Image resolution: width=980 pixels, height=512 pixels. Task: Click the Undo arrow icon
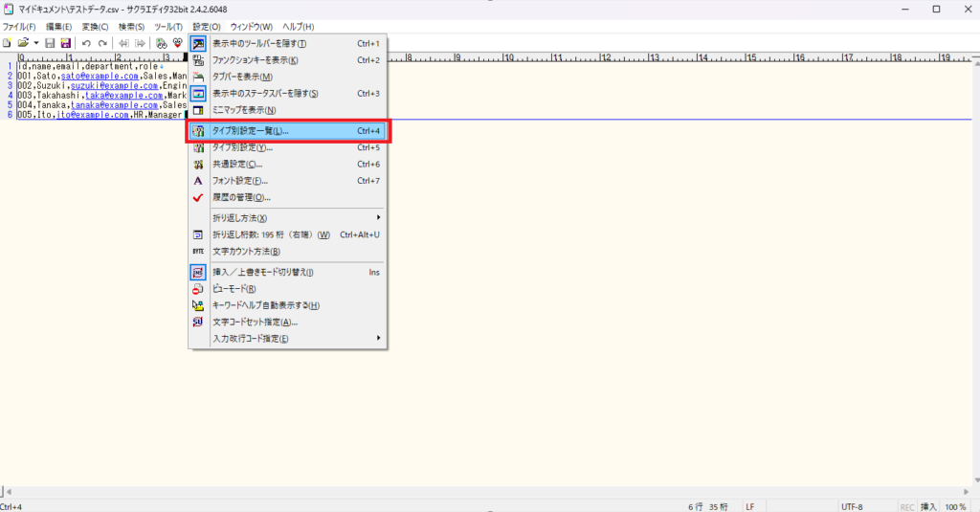86,43
